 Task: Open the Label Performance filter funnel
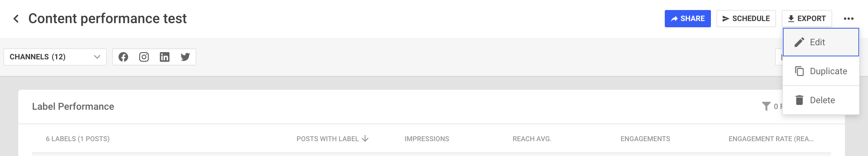(766, 106)
